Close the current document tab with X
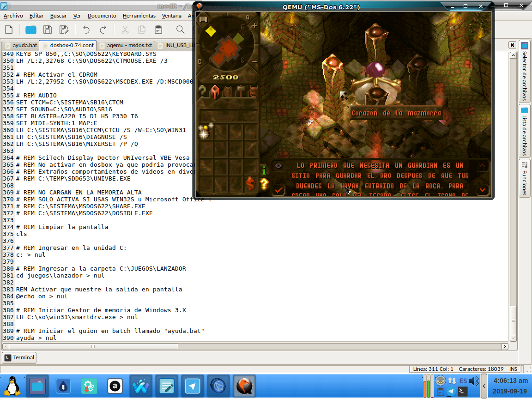Screen dimensions: 532x399 [x=512, y=45]
